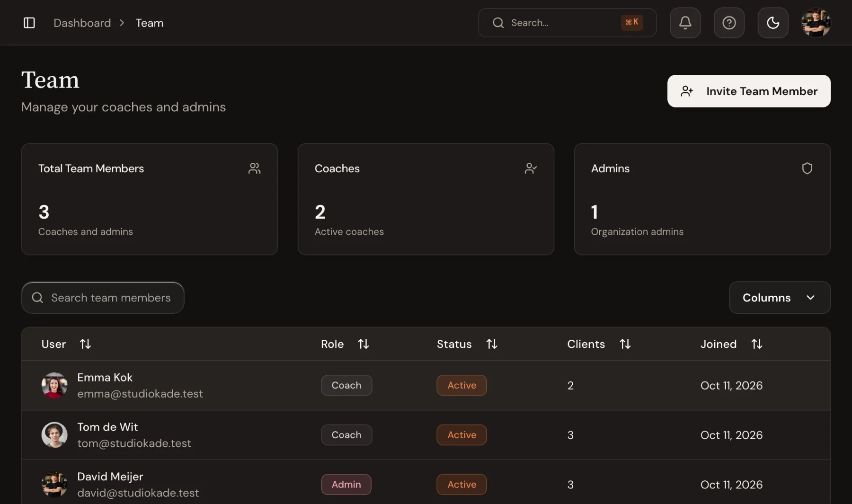Click tom@studiokade.test email

click(134, 443)
